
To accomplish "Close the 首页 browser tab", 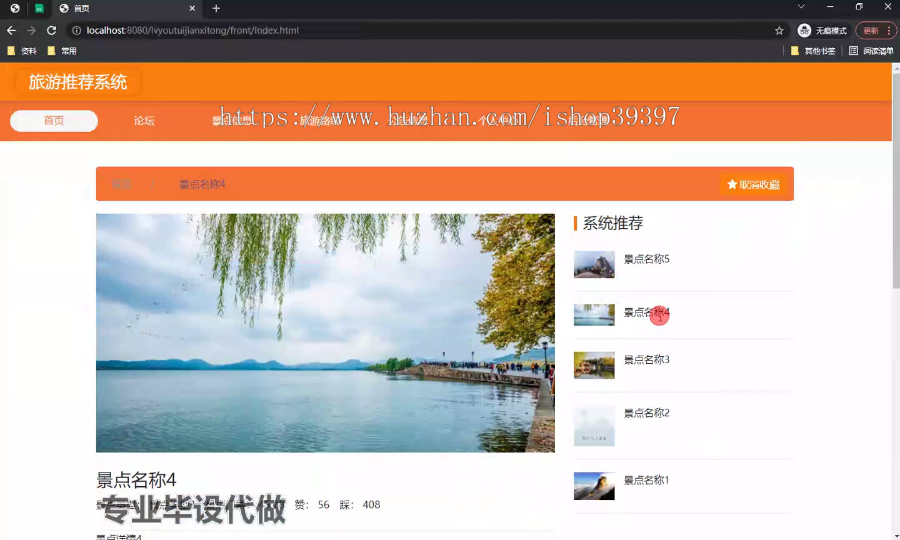I will coord(192,8).
